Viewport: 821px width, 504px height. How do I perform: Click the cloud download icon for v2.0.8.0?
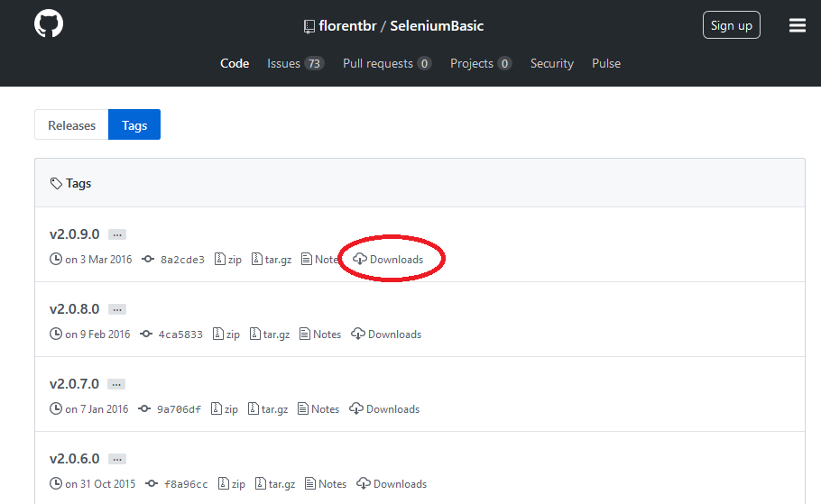358,334
